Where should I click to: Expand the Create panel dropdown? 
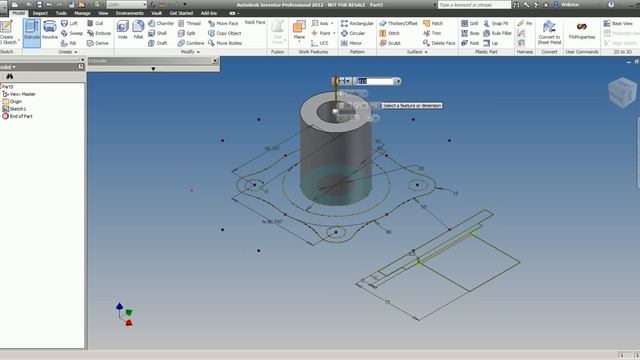click(x=68, y=52)
